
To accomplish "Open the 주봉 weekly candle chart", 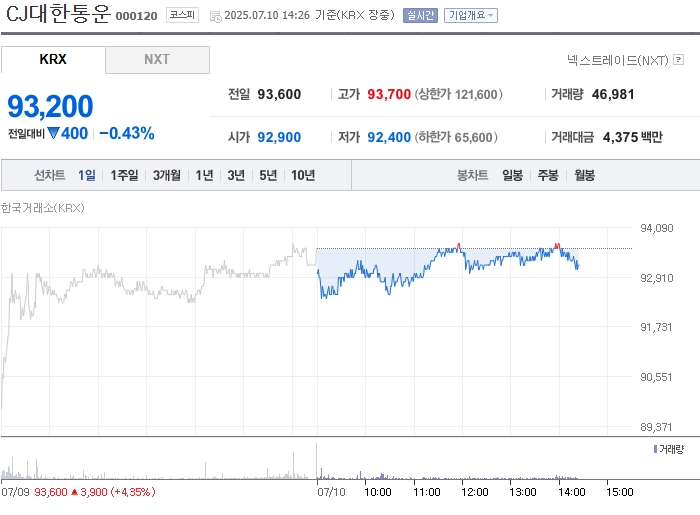I will (548, 175).
